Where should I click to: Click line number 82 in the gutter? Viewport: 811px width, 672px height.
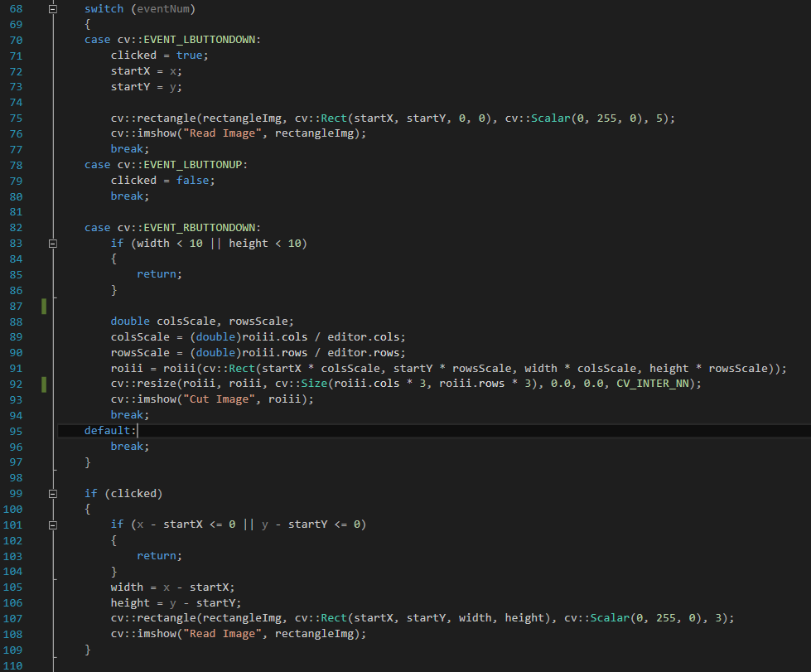[x=16, y=228]
